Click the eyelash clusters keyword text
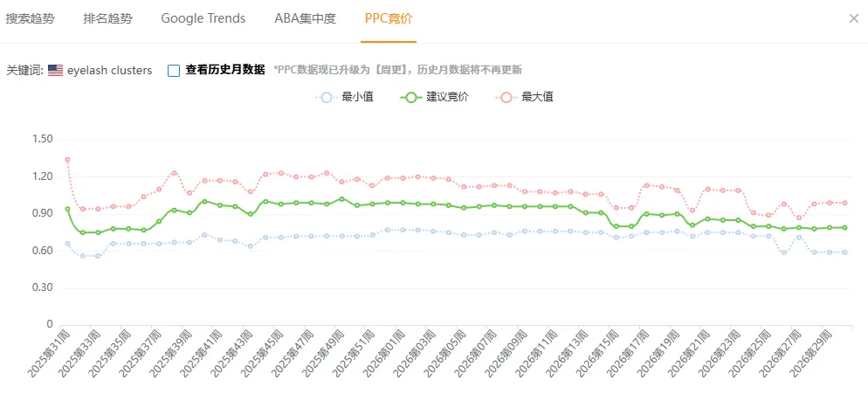Viewport: 868px width, 401px height. (110, 71)
